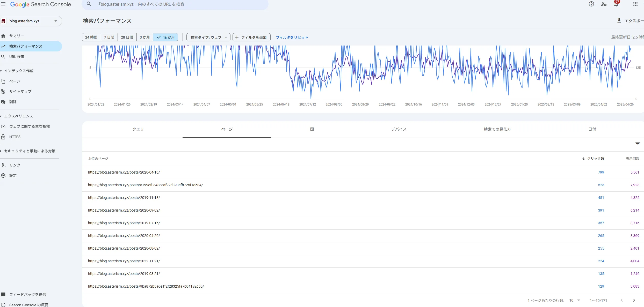Open the user management settings icon
The width and height of the screenshot is (644, 307).
(x=604, y=4)
